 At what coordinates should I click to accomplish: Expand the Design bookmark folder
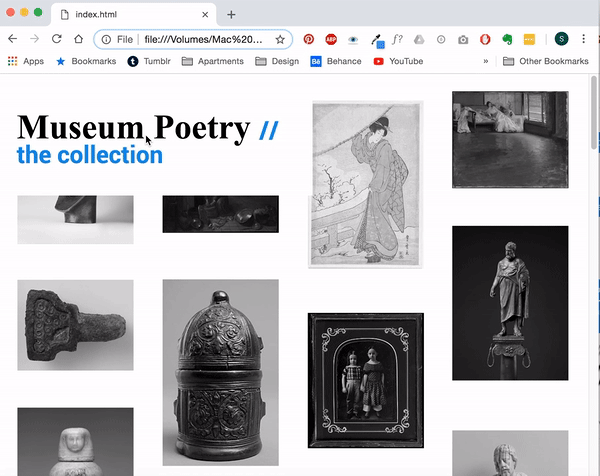277,61
